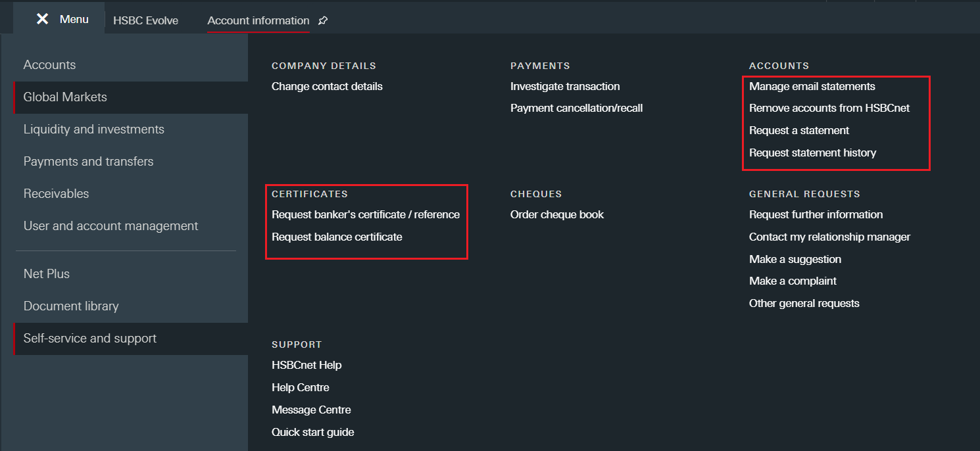Request banker's certificate / reference
This screenshot has height=451, width=980.
(x=365, y=214)
